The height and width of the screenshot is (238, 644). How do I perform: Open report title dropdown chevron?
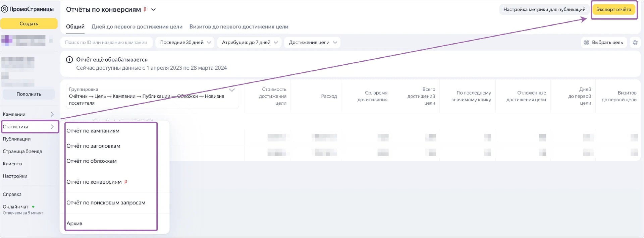pos(153,10)
